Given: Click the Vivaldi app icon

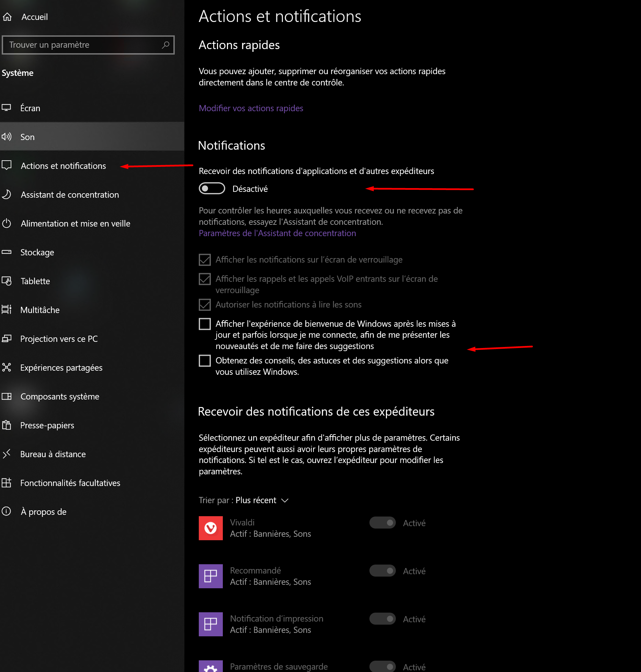Looking at the screenshot, I should [x=210, y=528].
